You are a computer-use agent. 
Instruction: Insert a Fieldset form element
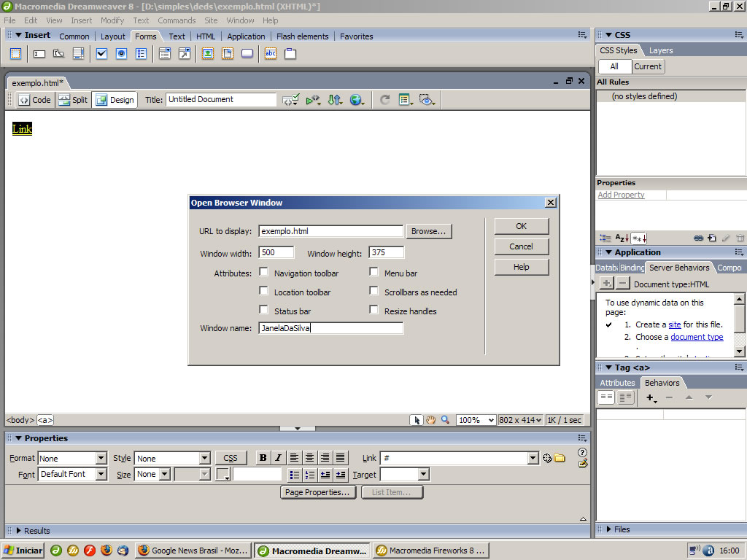tap(290, 54)
